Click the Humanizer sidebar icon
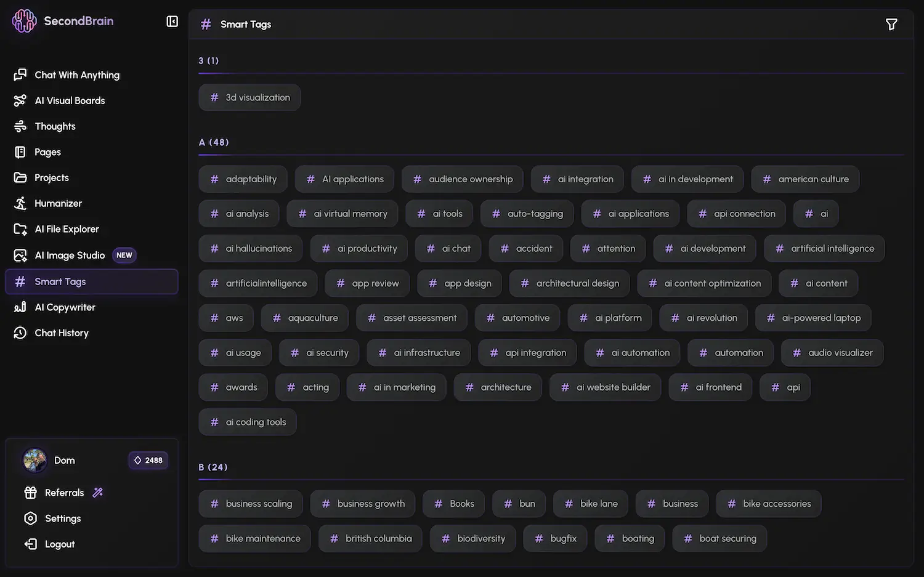924x577 pixels. click(20, 203)
